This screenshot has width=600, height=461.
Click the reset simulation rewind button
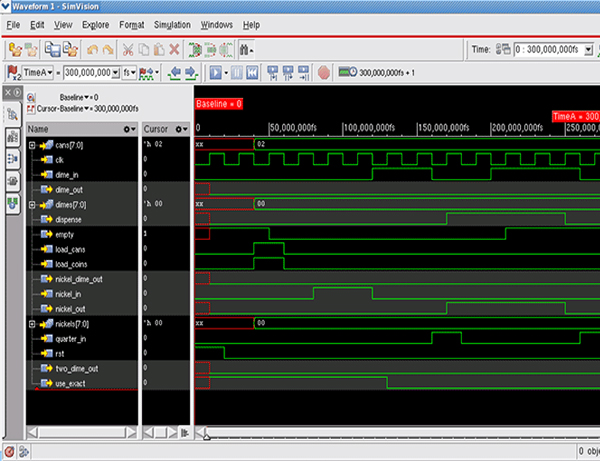pyautogui.click(x=252, y=72)
